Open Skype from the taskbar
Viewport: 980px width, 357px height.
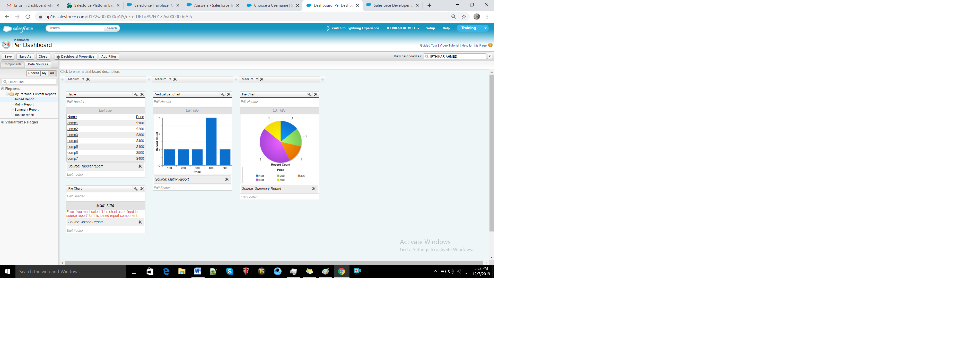pyautogui.click(x=229, y=271)
